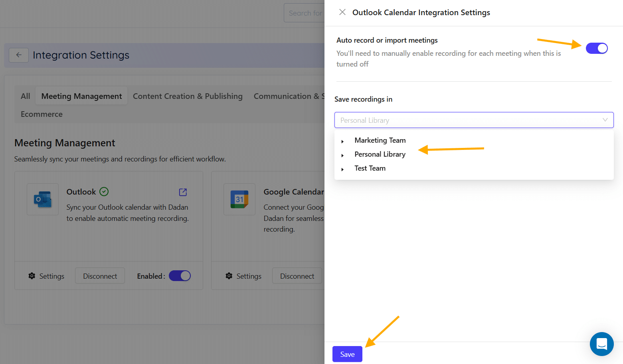
Task: Save the Outlook Calendar Integration Settings
Action: [347, 354]
